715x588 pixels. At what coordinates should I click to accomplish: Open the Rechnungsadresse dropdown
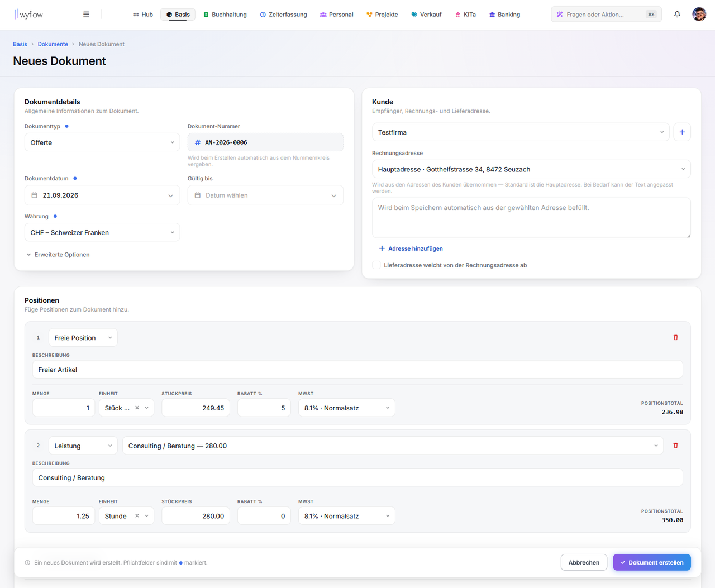click(531, 169)
